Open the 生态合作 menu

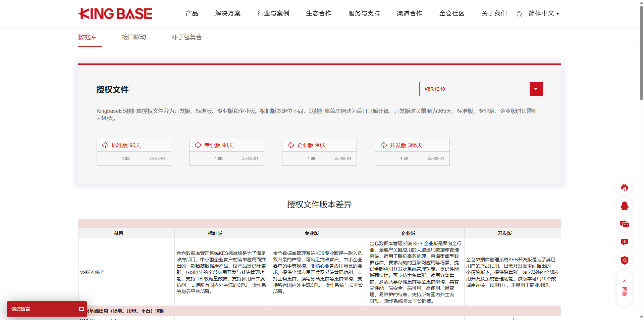(x=319, y=13)
